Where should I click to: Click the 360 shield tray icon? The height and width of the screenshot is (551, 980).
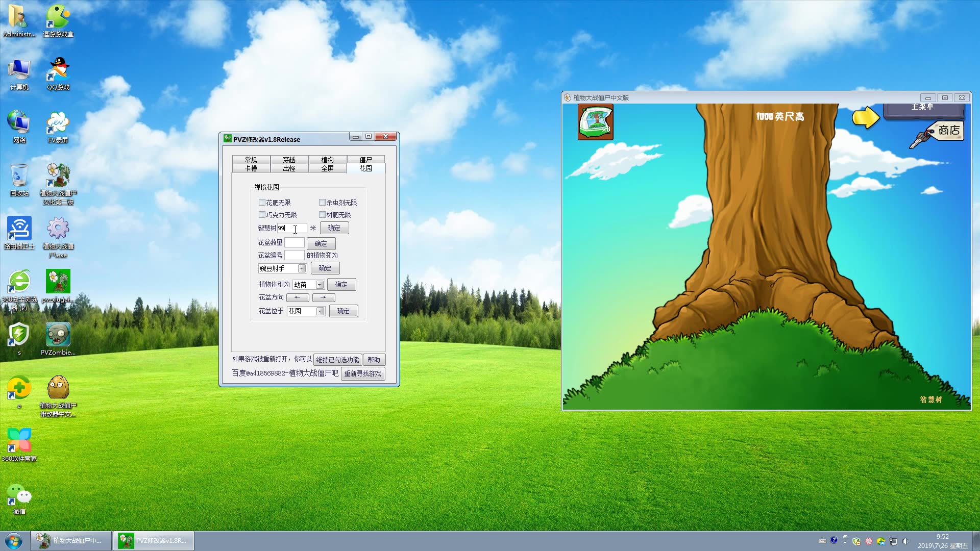[856, 541]
